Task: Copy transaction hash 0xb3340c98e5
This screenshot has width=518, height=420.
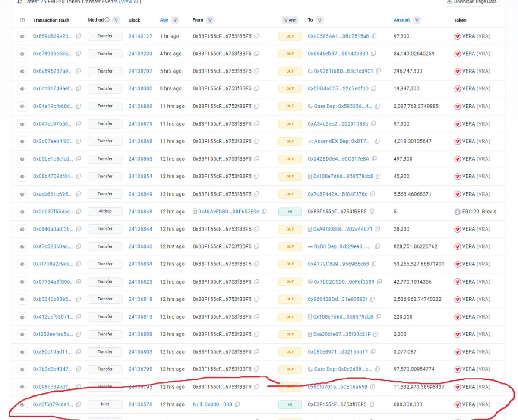Action: pos(79,299)
